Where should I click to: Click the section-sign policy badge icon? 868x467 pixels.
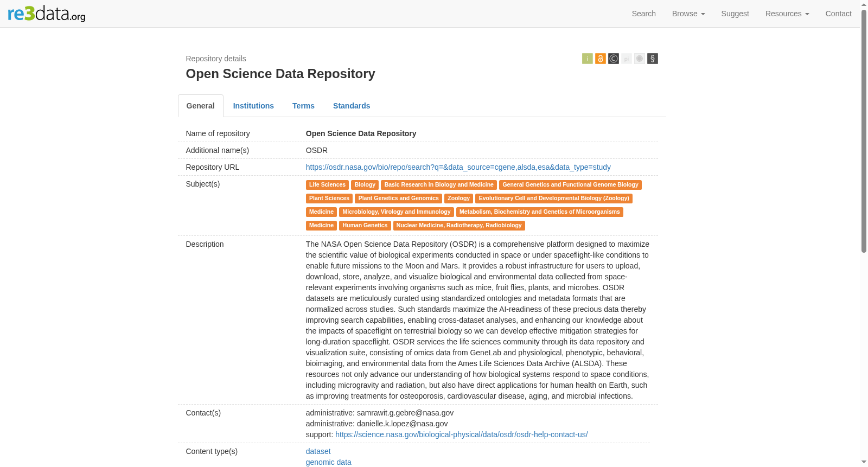coord(653,59)
